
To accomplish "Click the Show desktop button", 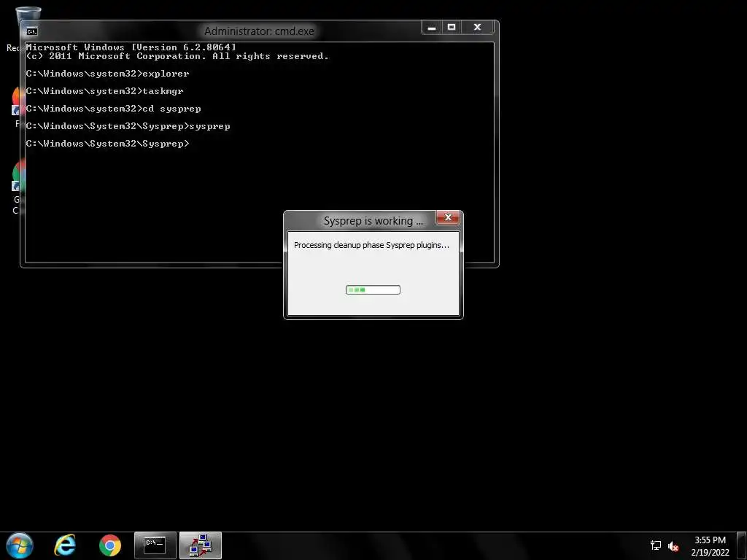I will click(x=742, y=545).
